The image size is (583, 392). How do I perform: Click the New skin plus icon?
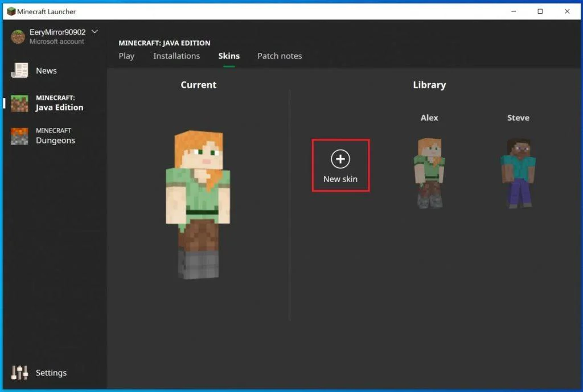tap(340, 159)
